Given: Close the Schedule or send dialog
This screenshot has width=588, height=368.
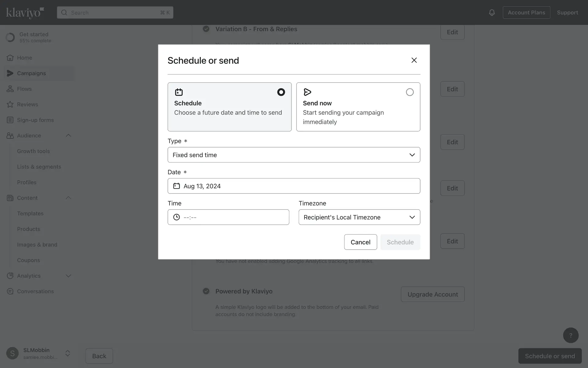Looking at the screenshot, I should (x=414, y=60).
